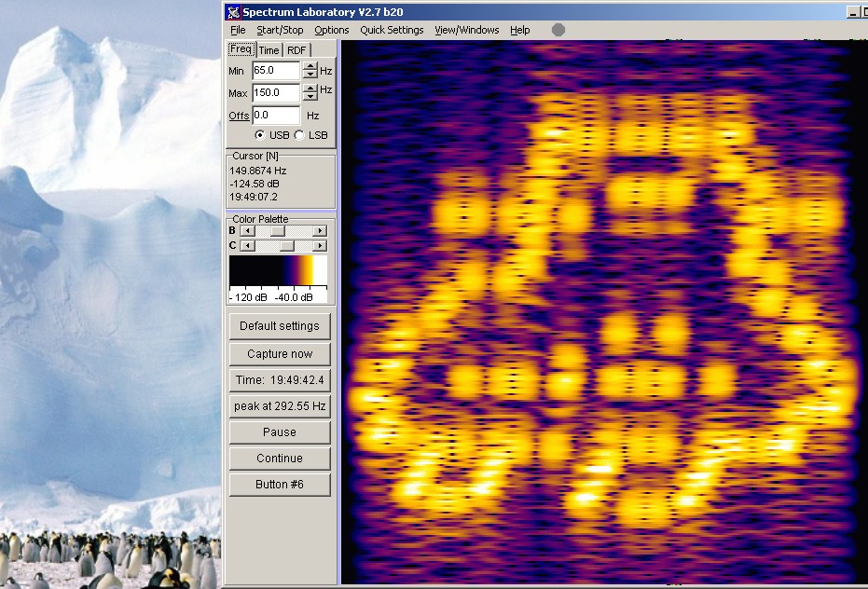Switch to the RDF tab
Image resolution: width=868 pixels, height=589 pixels.
[x=296, y=50]
